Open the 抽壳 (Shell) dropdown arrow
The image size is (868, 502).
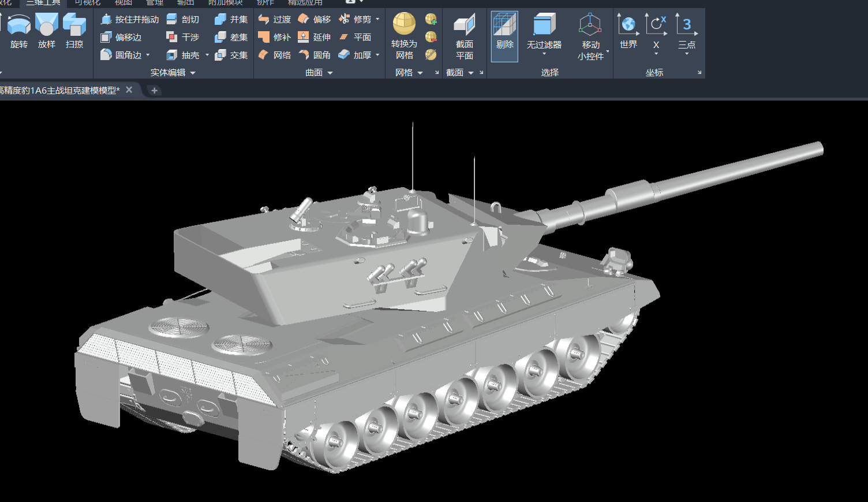point(207,55)
